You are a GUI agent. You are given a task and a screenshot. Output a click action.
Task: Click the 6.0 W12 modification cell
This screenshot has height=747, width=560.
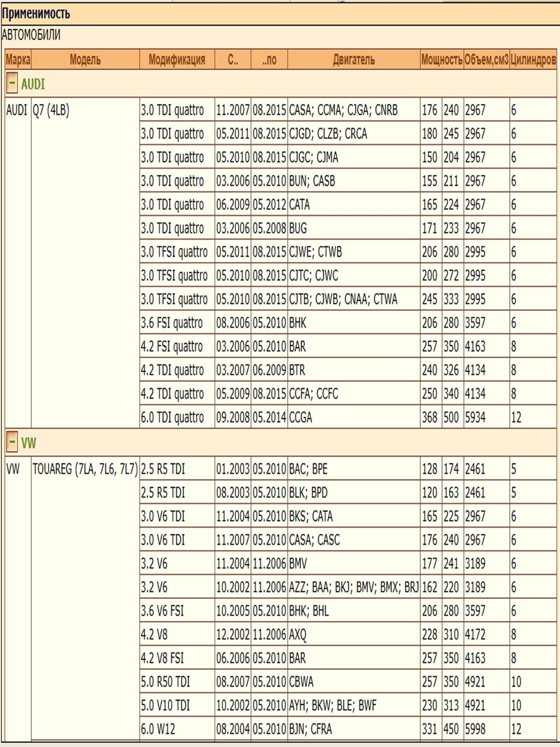click(158, 729)
